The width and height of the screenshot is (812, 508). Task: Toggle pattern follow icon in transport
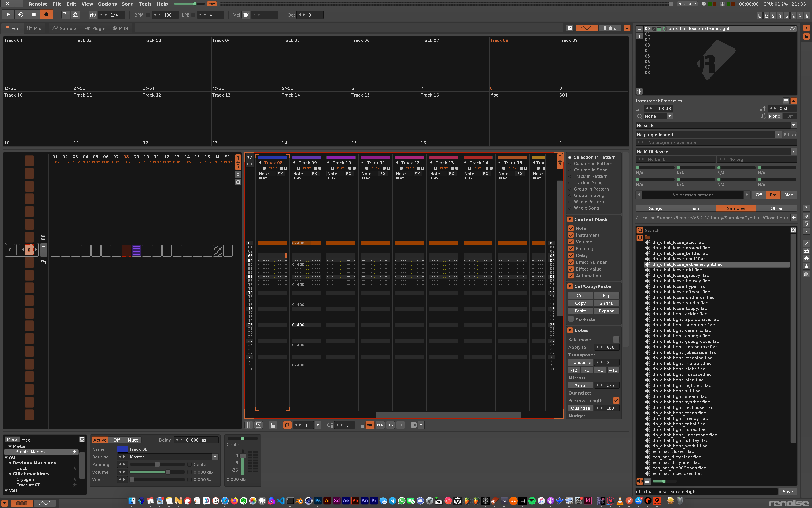[66, 15]
